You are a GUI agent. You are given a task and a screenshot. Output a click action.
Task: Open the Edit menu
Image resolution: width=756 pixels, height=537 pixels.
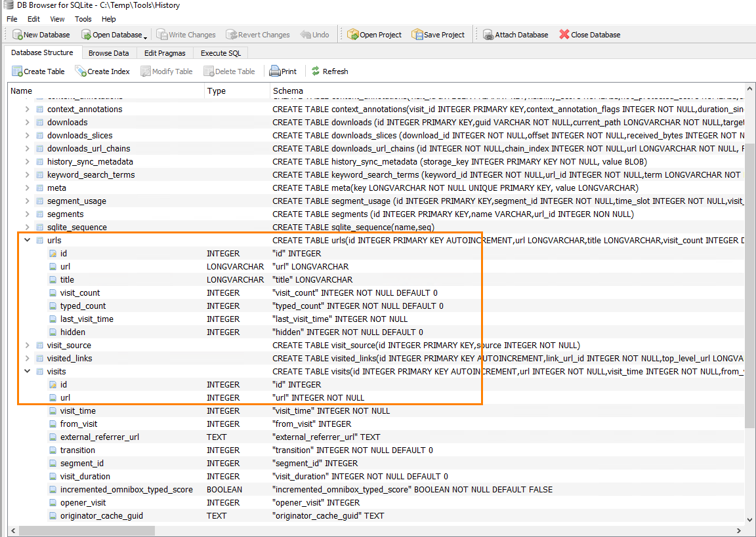pyautogui.click(x=33, y=19)
